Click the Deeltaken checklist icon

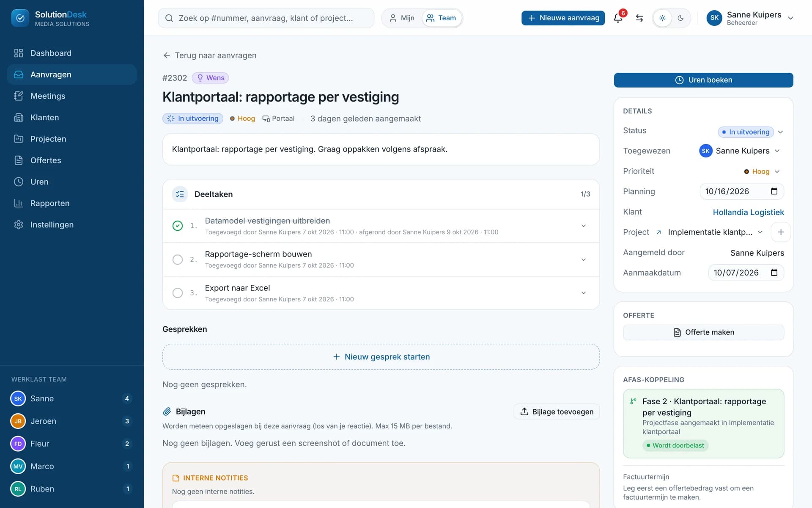(x=180, y=194)
